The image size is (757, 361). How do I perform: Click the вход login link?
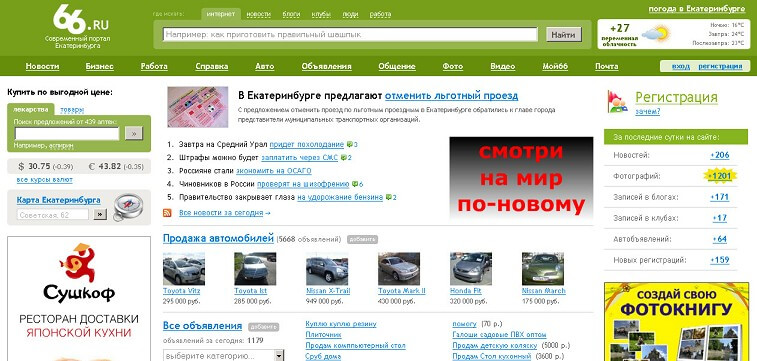pos(681,66)
